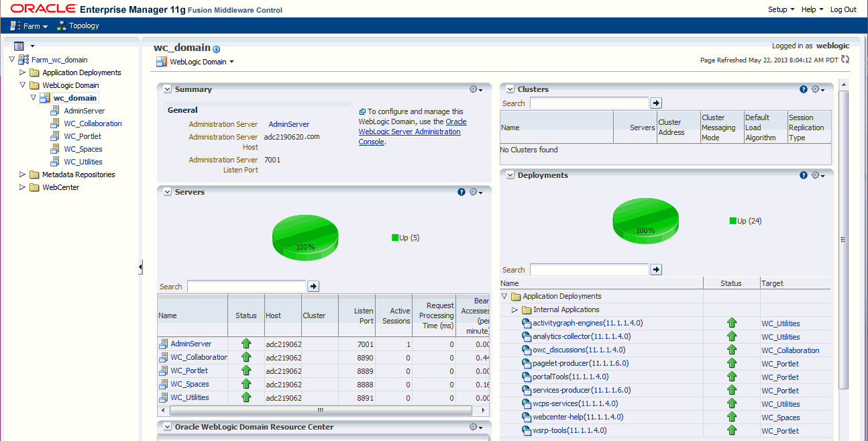Open the Servers panel help icon

(x=462, y=192)
